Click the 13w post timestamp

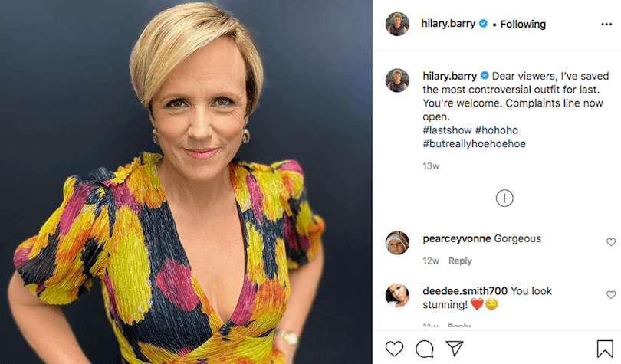pyautogui.click(x=431, y=166)
